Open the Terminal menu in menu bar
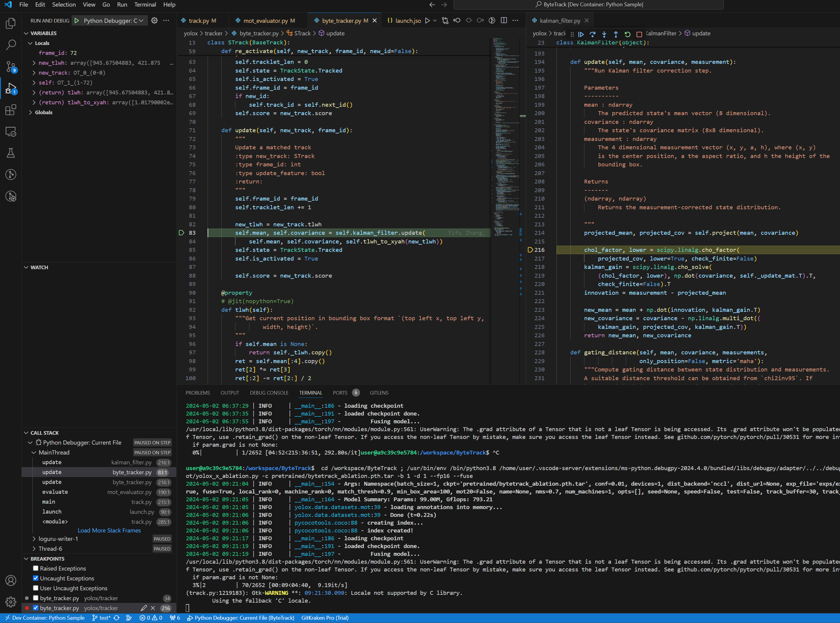The height and width of the screenshot is (623, 840). click(145, 4)
